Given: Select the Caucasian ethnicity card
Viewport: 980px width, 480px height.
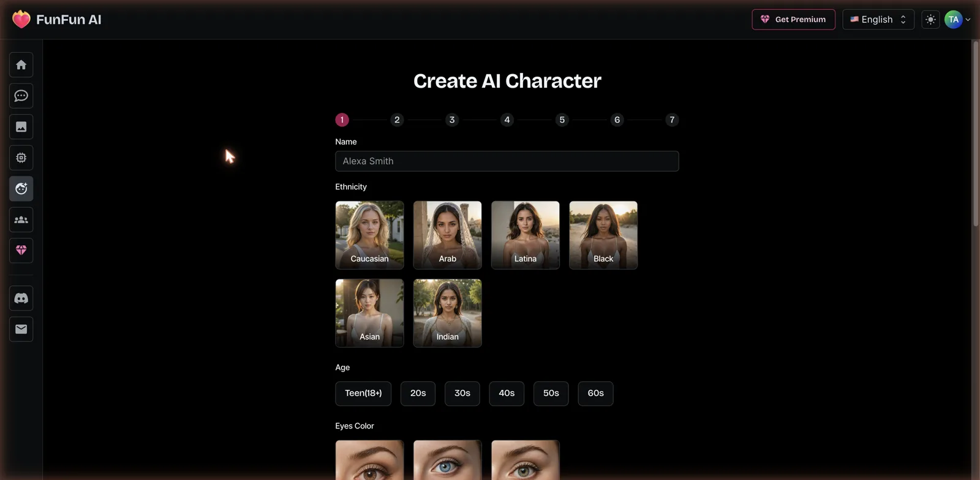Looking at the screenshot, I should 369,235.
